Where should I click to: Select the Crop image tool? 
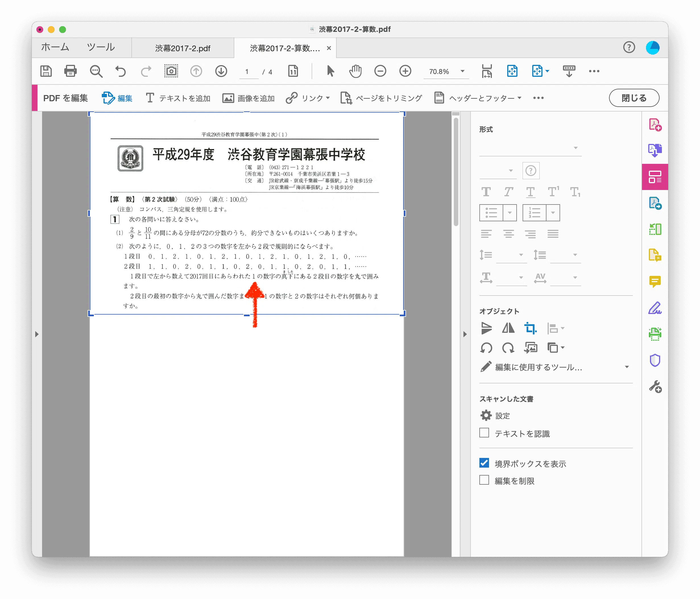[x=531, y=328]
